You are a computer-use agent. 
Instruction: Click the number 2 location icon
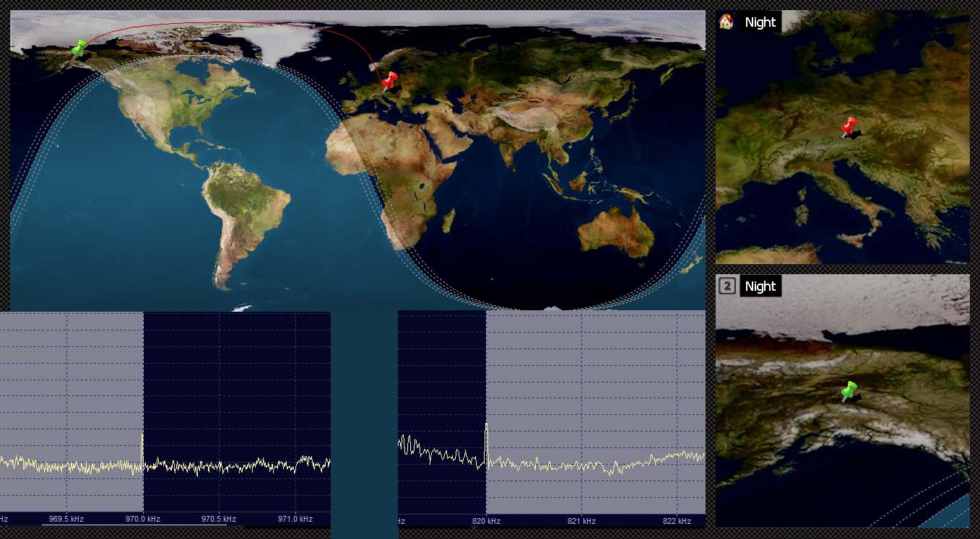[x=727, y=286]
